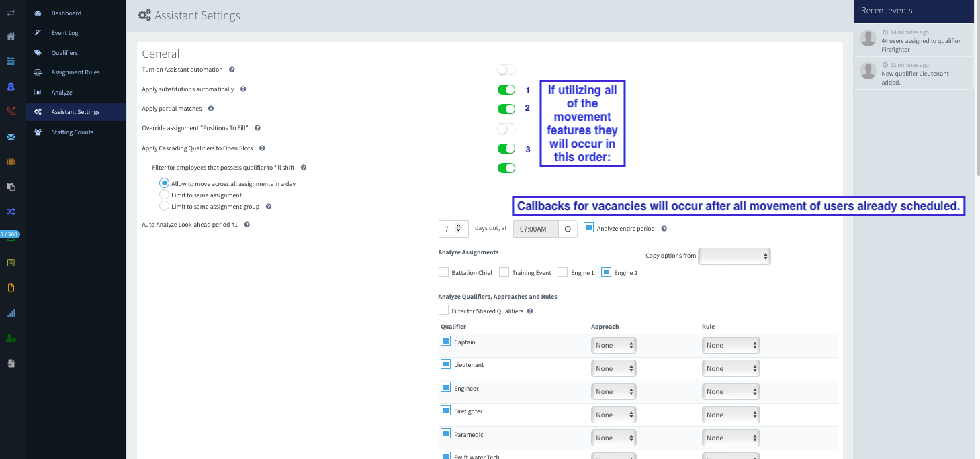Select Limit to same assignment group radio

pyautogui.click(x=164, y=206)
